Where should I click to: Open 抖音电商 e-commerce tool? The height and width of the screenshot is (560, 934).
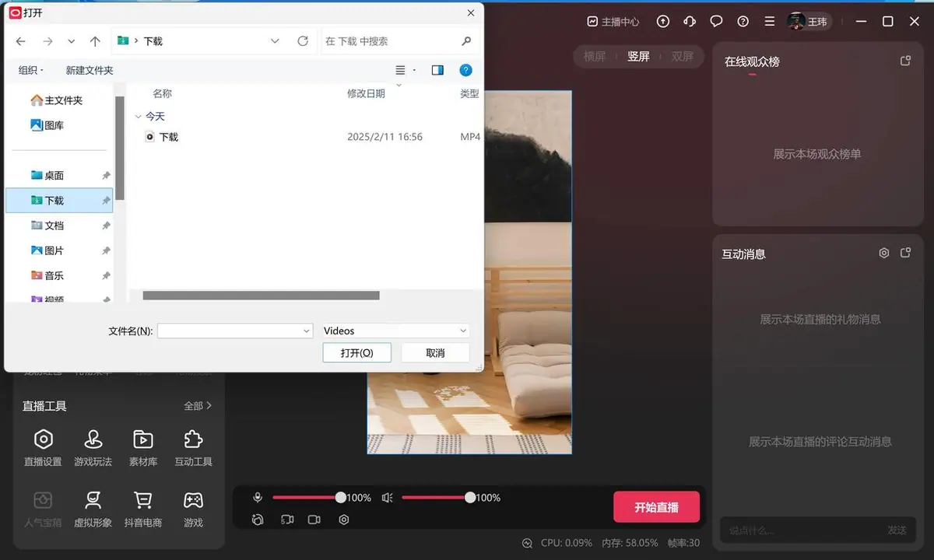(x=143, y=509)
